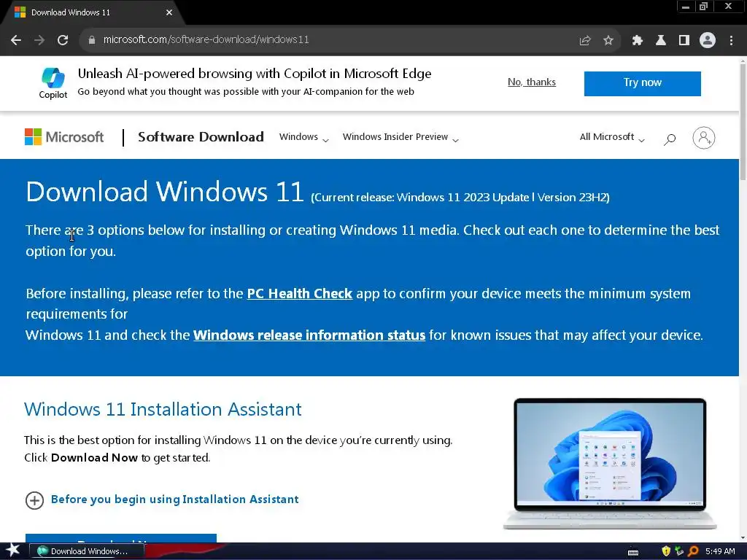Screen dimensions: 747x560
Task: Open the Chrome three-dot menu
Action: point(731,41)
